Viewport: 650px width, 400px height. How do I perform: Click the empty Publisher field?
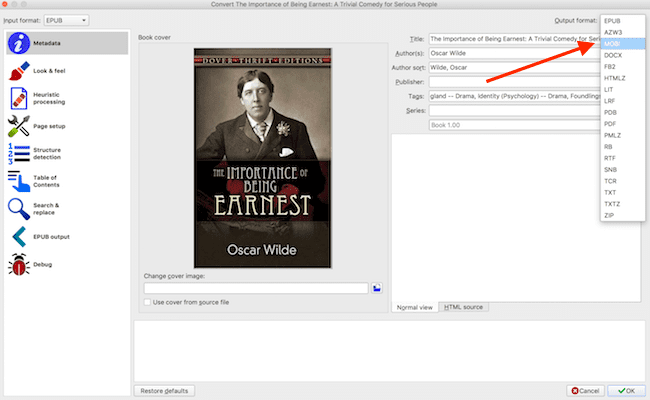(514, 82)
